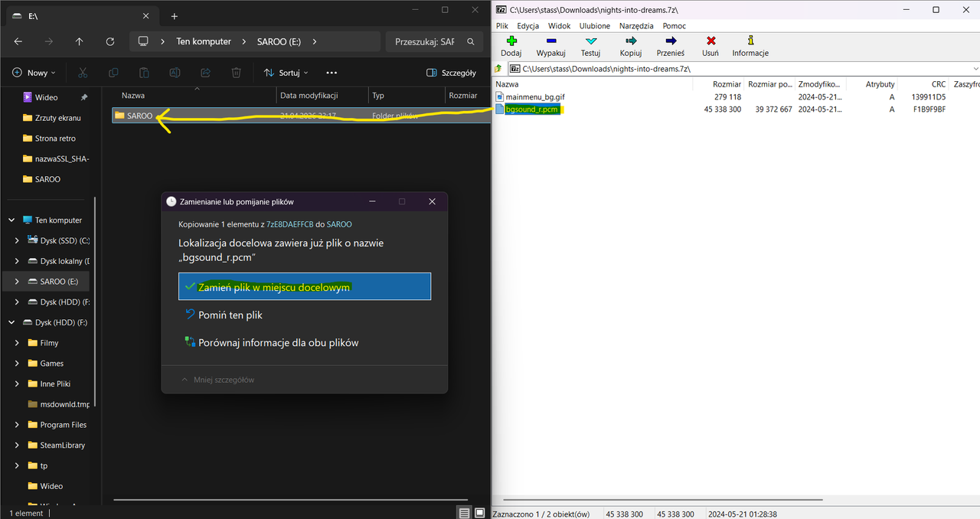Open the three-dots more options menu in Explorer
This screenshot has height=519, width=980.
pyautogui.click(x=332, y=73)
